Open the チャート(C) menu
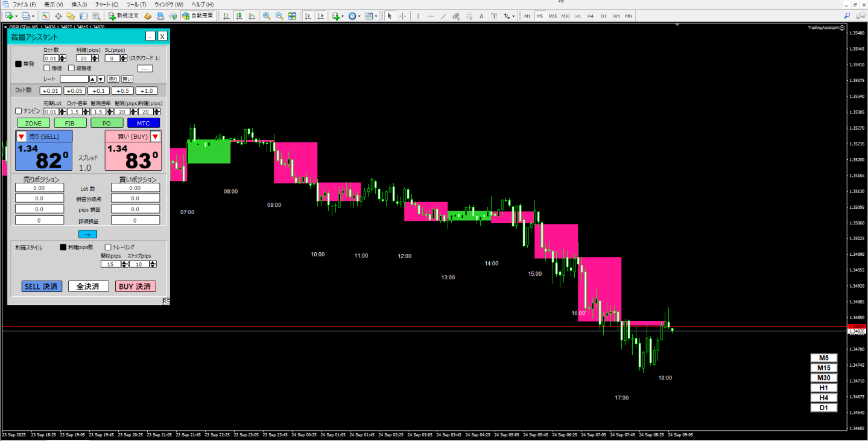The image size is (868, 441). (106, 4)
